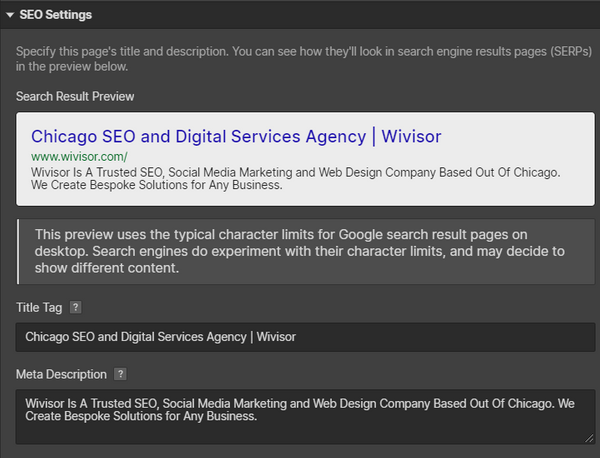
Task: Click the 'SEO Settings' header text
Action: pos(55,15)
